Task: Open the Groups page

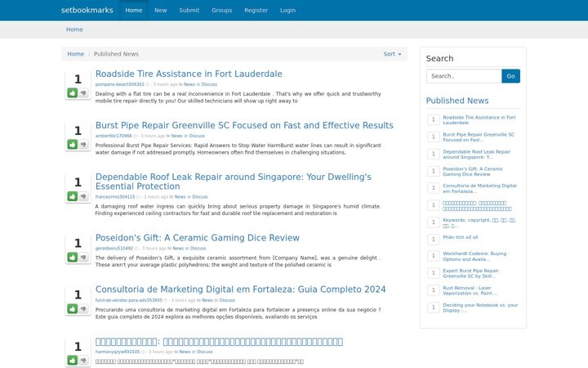Action: (x=221, y=10)
